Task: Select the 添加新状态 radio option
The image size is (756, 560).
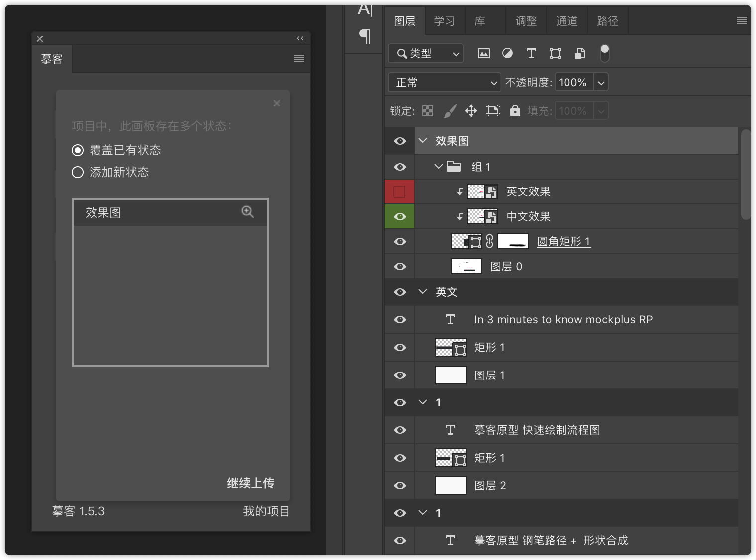Action: [x=78, y=172]
